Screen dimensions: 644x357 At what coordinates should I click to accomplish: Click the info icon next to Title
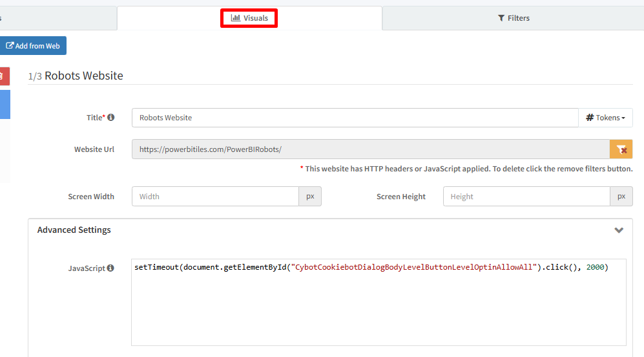[x=111, y=118]
